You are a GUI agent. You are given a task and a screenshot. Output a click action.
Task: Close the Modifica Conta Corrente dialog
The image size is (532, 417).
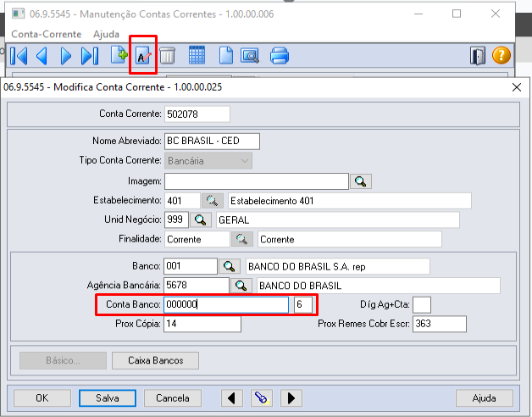(x=517, y=87)
